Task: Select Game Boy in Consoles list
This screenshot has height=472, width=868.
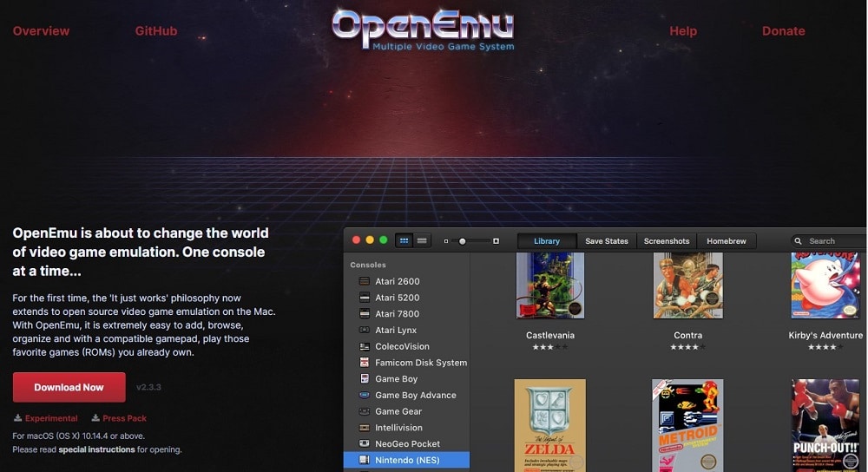Action: pyautogui.click(x=406, y=378)
